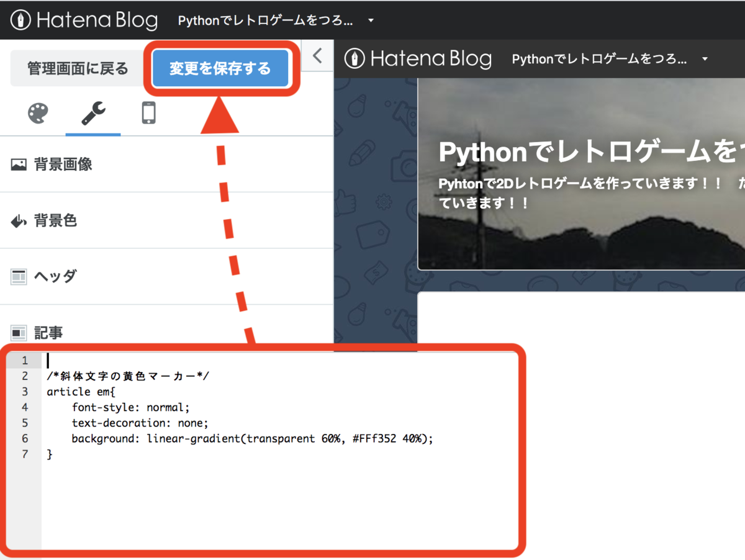
Task: Open the wrench customize tab icon
Action: tap(93, 113)
